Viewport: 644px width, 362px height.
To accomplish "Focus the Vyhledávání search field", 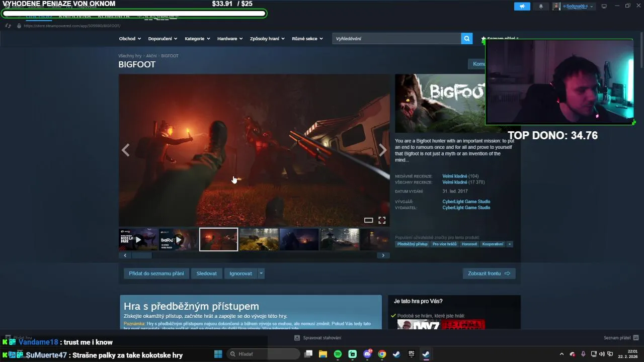I will 396,39.
